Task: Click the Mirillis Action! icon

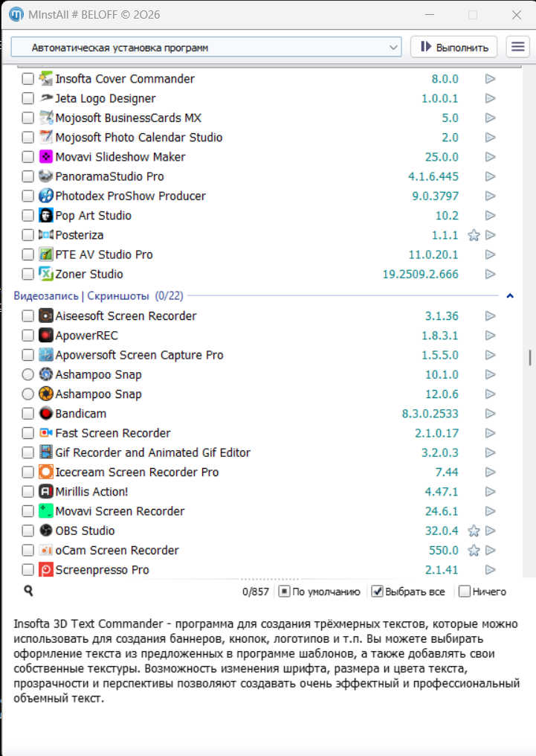Action: (x=46, y=492)
